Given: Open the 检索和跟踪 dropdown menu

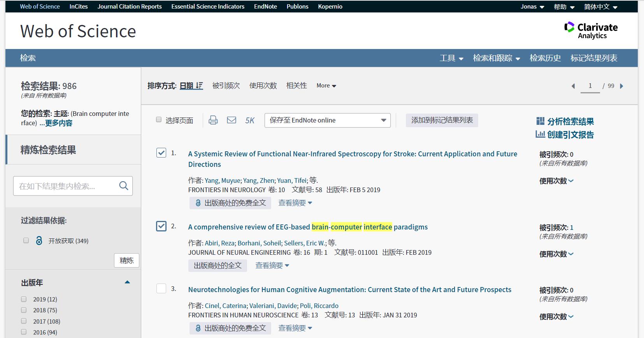Looking at the screenshot, I should click(497, 58).
